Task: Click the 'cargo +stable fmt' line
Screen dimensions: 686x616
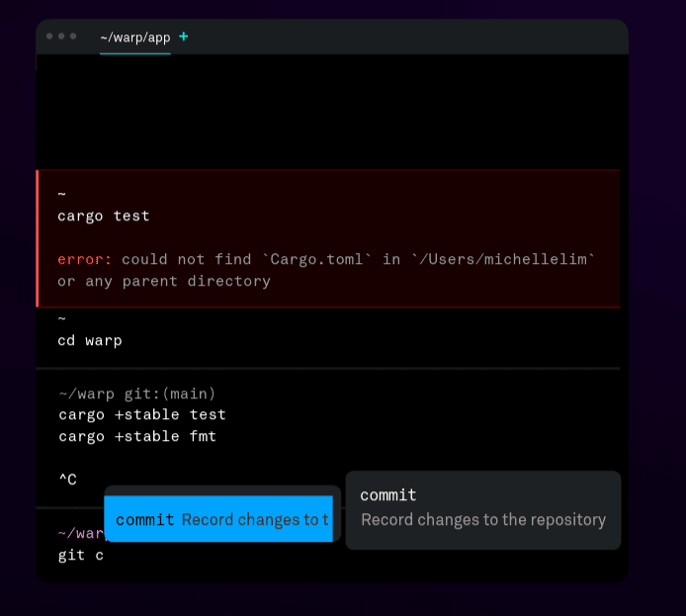Action: (137, 437)
